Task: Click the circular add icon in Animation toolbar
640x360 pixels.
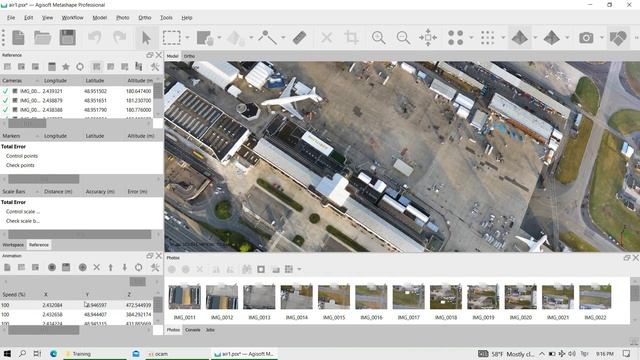Action: pyautogui.click(x=82, y=267)
